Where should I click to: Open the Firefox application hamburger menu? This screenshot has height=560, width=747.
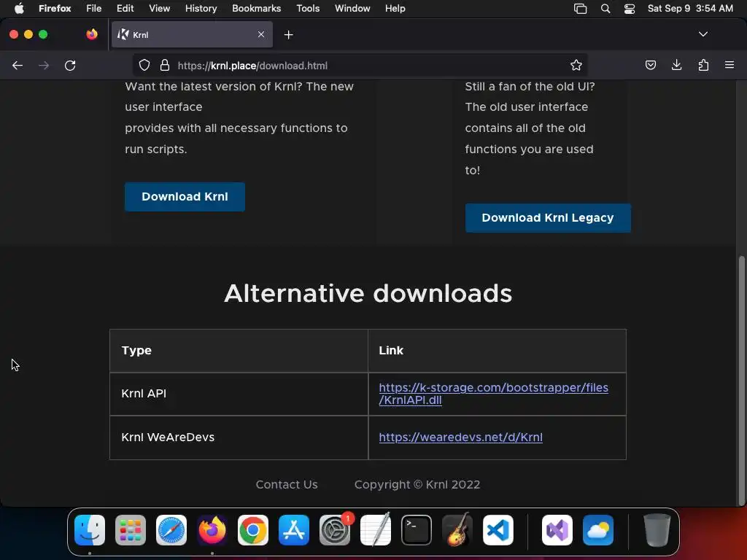729,65
